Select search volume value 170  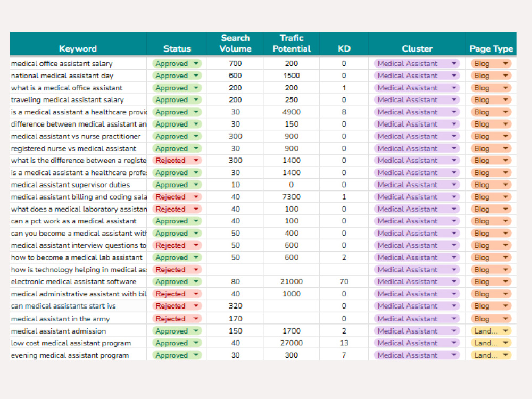[x=235, y=319]
